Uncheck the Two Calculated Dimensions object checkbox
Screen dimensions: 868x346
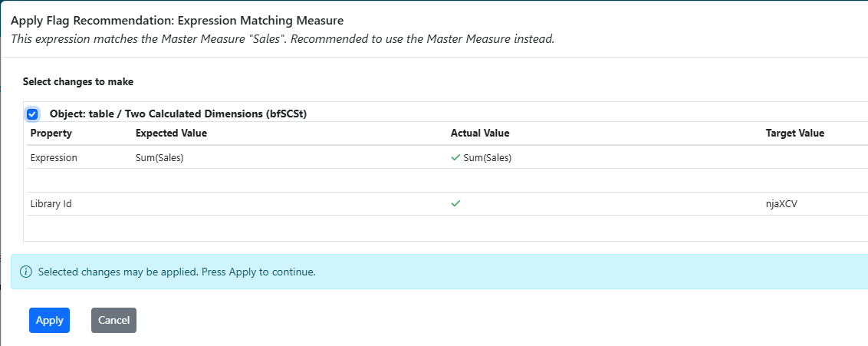click(32, 114)
